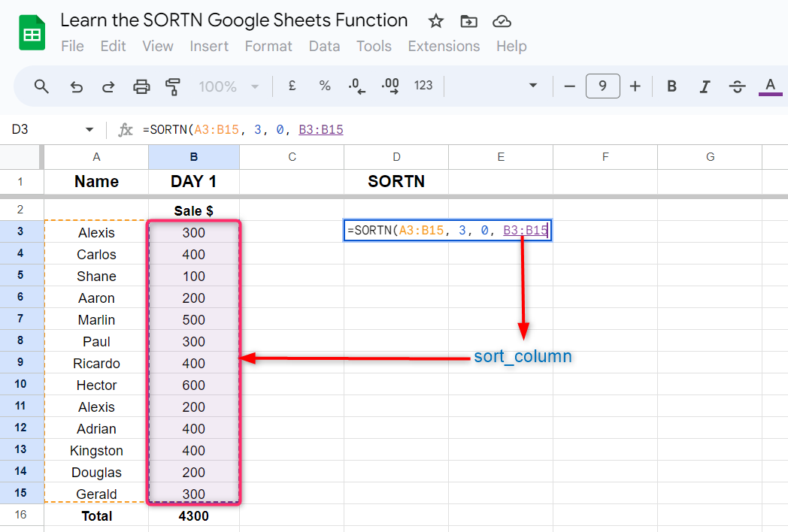788x532 pixels.
Task: Open the Google Sheets home icon
Action: click(x=32, y=33)
